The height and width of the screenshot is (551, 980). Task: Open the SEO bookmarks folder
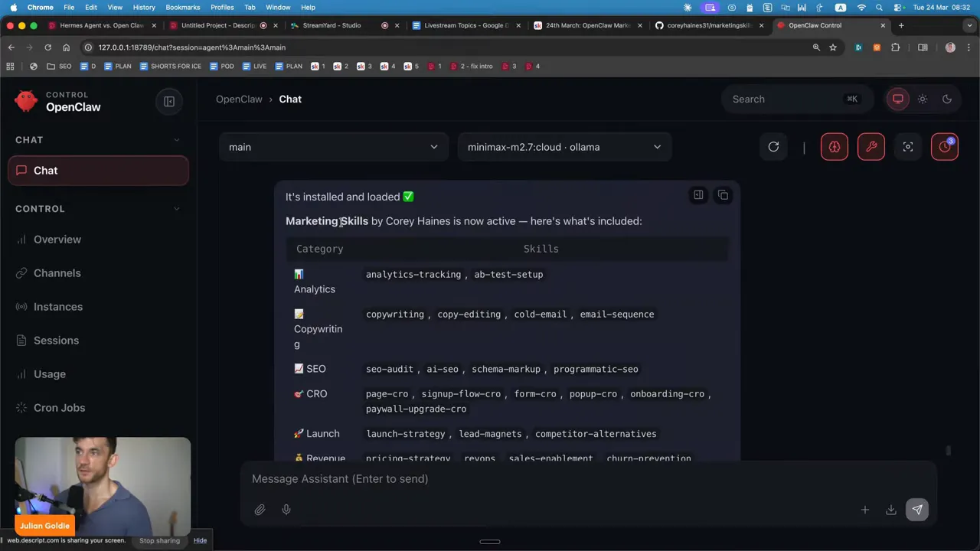[59, 67]
